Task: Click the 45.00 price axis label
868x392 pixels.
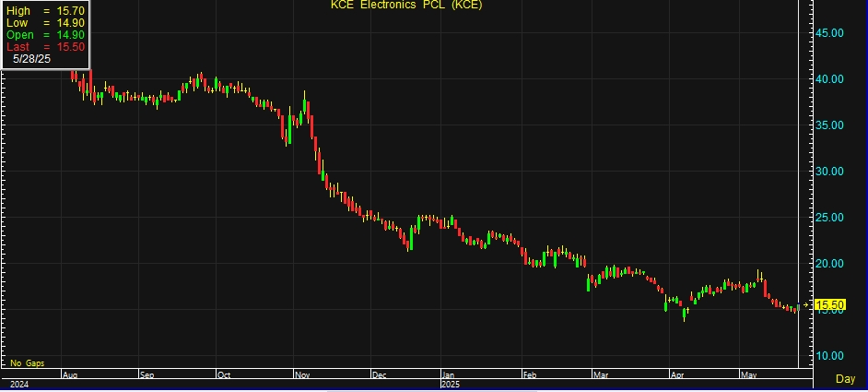Action: 829,32
